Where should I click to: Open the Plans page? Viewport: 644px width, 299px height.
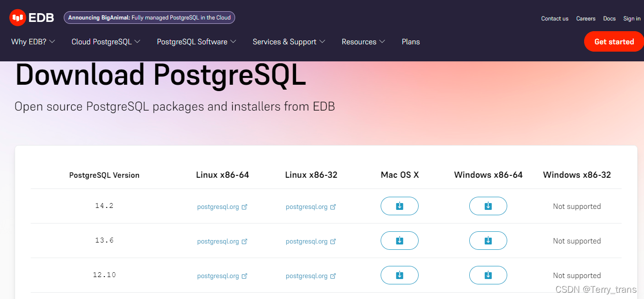coord(411,42)
